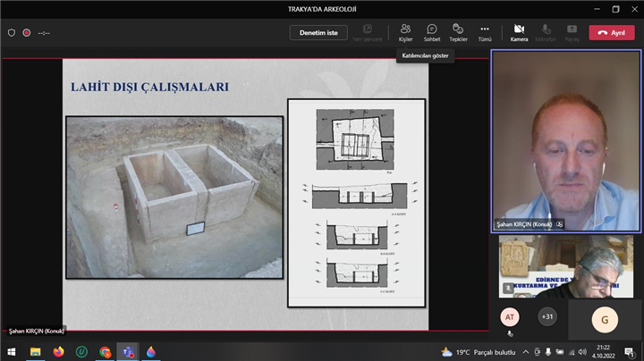Open the Kişiler participants panel
Screen dimensions: 644x361
405,32
